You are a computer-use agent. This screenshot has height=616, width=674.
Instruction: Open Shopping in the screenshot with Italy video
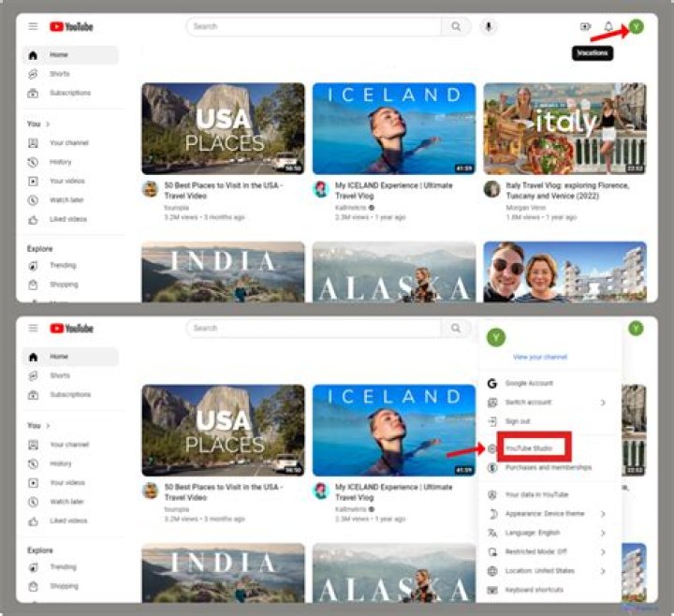pyautogui.click(x=64, y=285)
